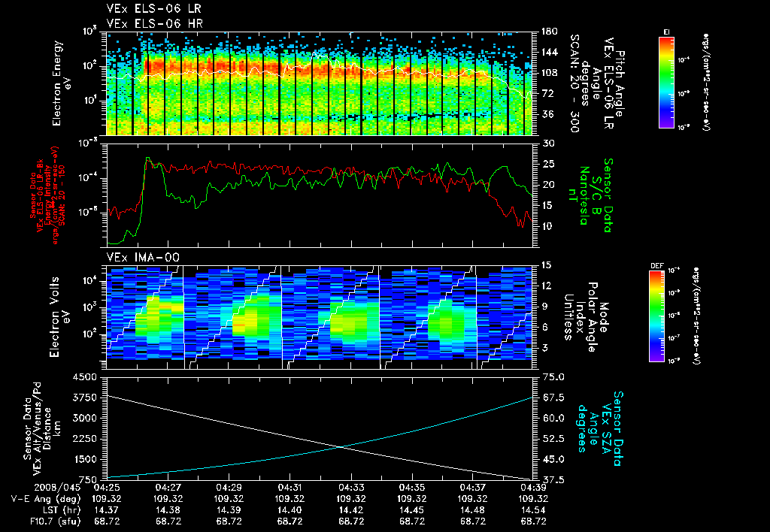Click the 04:25 time tick label

[x=107, y=488]
